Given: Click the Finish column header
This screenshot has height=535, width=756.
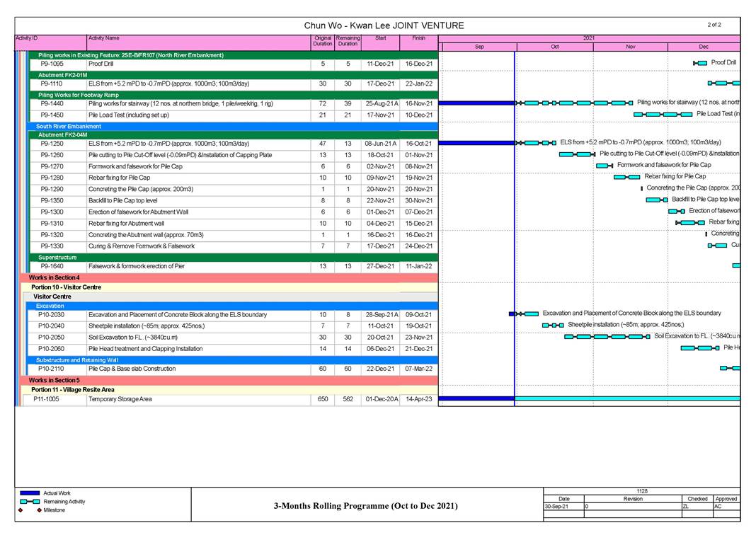Looking at the screenshot, I should [418, 42].
